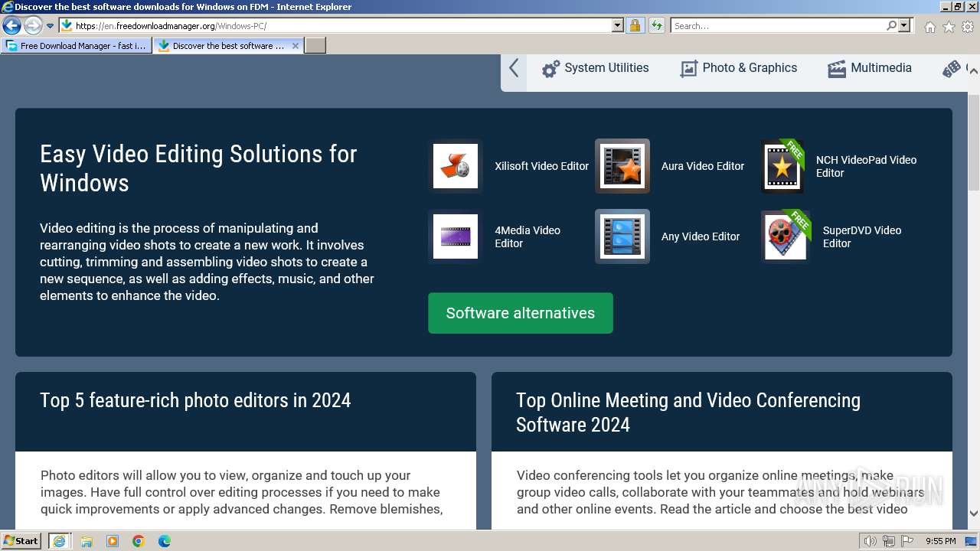Open the recent pages dropdown arrow

point(51,26)
